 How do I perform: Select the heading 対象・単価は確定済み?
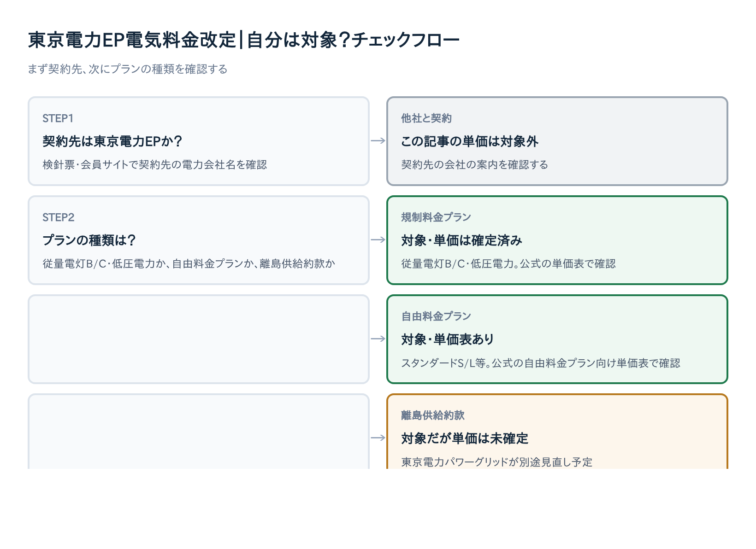click(x=462, y=240)
